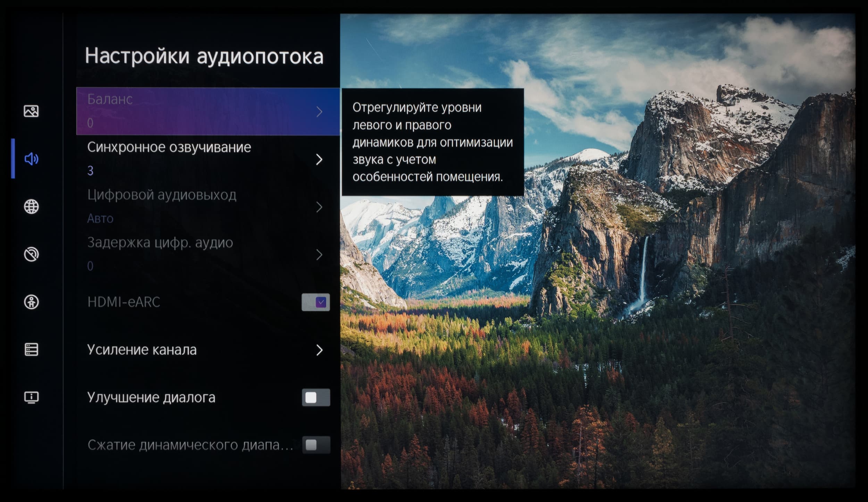Click chevron beside Цифровой аудиовыход

point(319,207)
